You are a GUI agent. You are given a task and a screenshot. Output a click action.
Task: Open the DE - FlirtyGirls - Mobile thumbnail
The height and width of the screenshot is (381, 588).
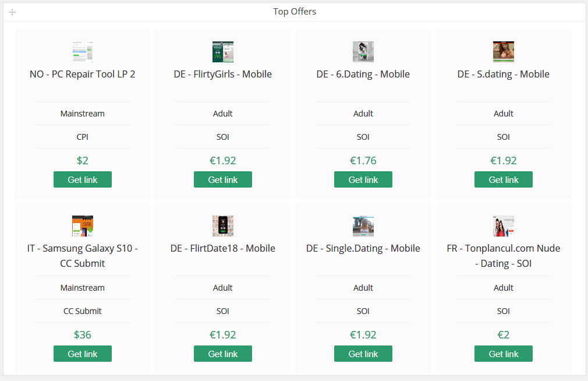(223, 52)
